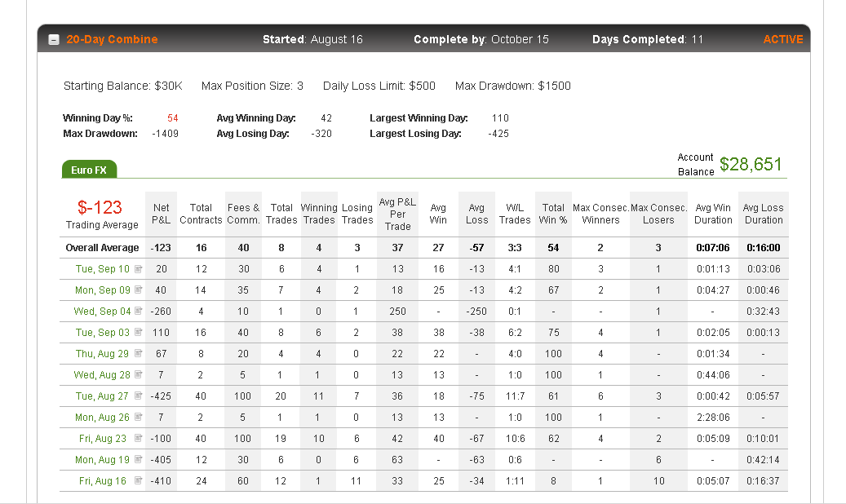Open the 20-Day Combine title link
This screenshot has width=846, height=504.
(x=112, y=39)
